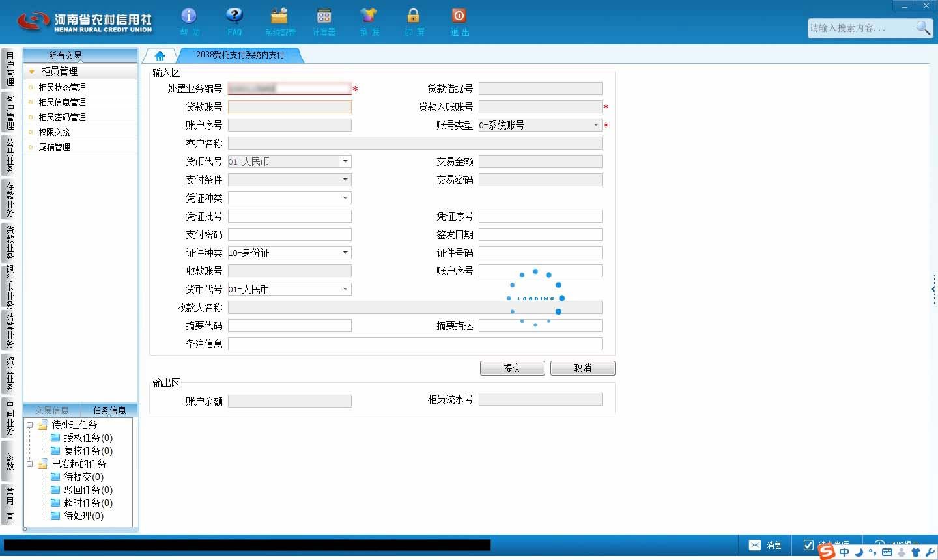This screenshot has width=938, height=560.
Task: Collapse the 柜员管理 section
Action: [x=32, y=72]
